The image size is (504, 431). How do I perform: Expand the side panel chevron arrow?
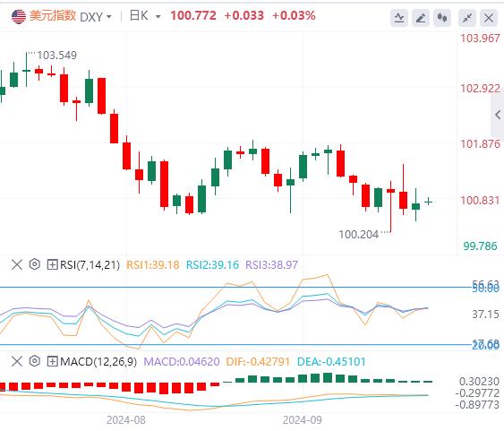pyautogui.click(x=498, y=115)
